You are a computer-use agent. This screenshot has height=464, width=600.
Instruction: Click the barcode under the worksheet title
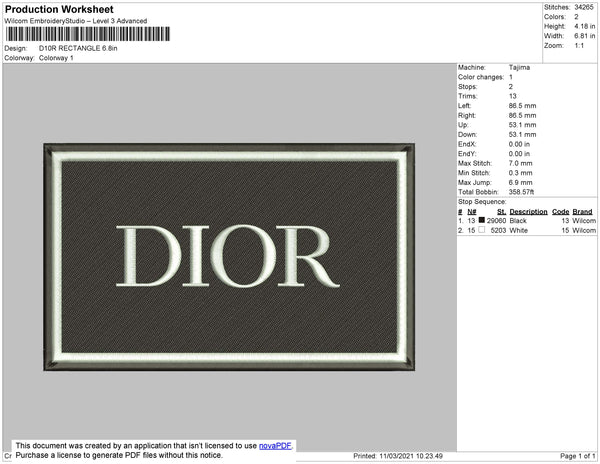88,34
